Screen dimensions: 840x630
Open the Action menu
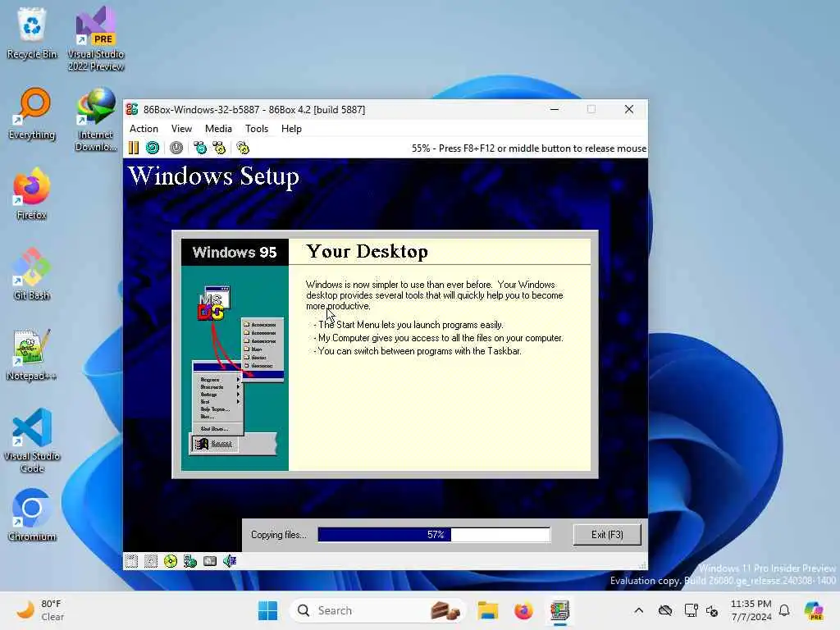144,129
